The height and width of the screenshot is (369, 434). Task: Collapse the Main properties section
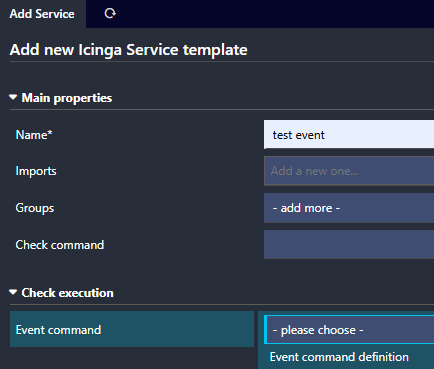pos(60,98)
